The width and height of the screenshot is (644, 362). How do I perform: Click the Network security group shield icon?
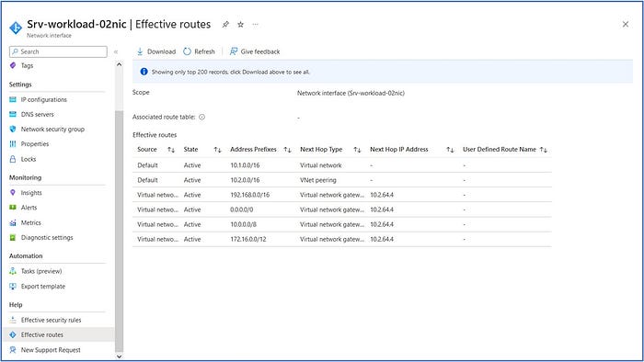coord(13,130)
